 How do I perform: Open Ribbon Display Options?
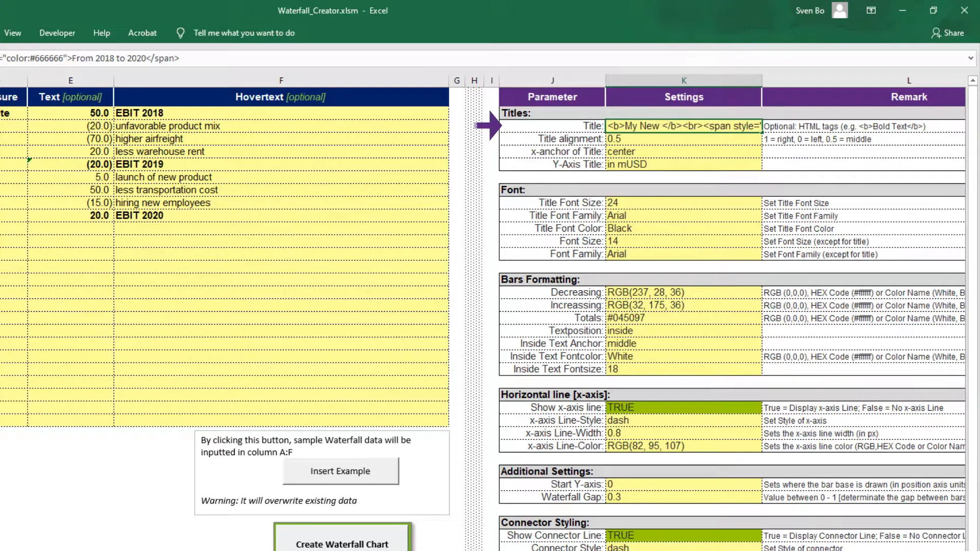click(x=871, y=10)
